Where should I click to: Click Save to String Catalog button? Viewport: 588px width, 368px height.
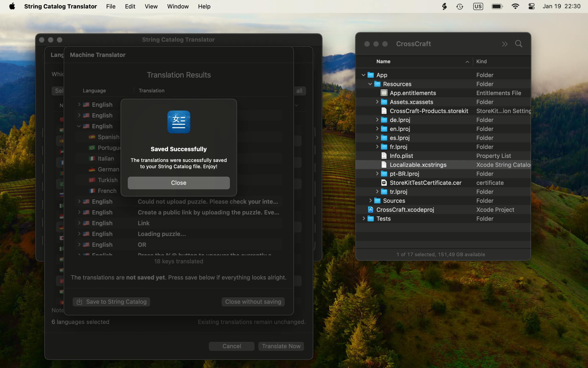pyautogui.click(x=111, y=302)
